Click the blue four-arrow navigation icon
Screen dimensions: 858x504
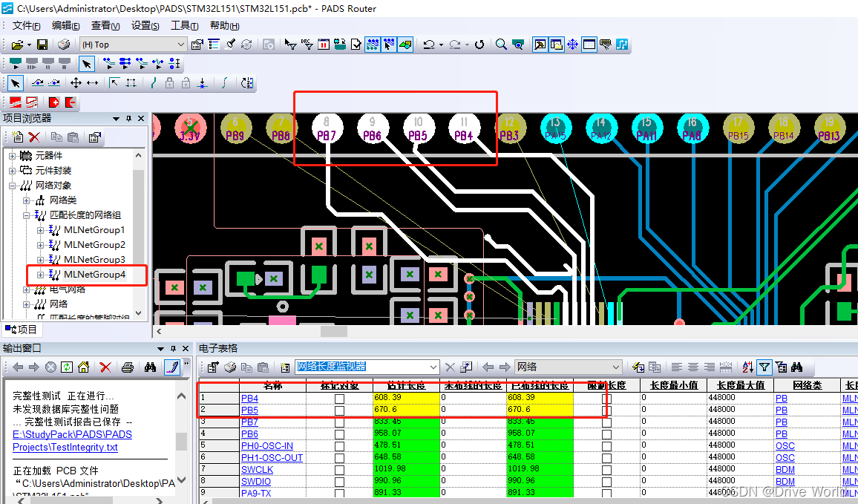click(572, 45)
